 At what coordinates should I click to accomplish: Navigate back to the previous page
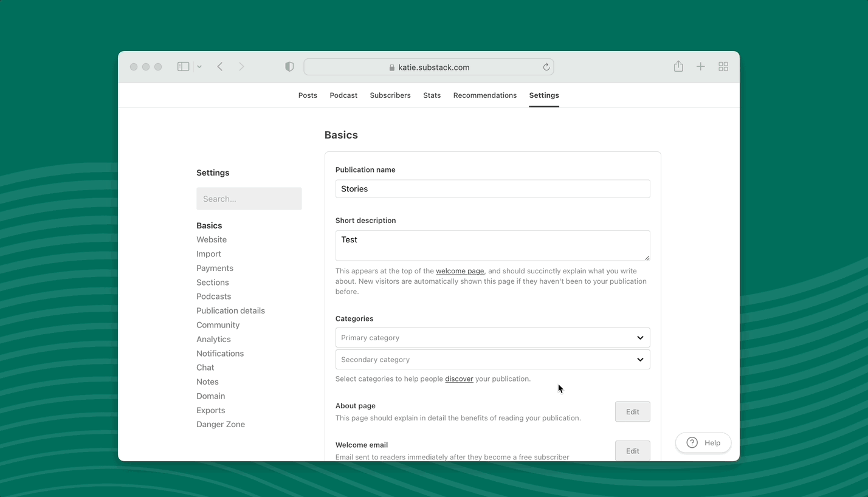coord(220,67)
